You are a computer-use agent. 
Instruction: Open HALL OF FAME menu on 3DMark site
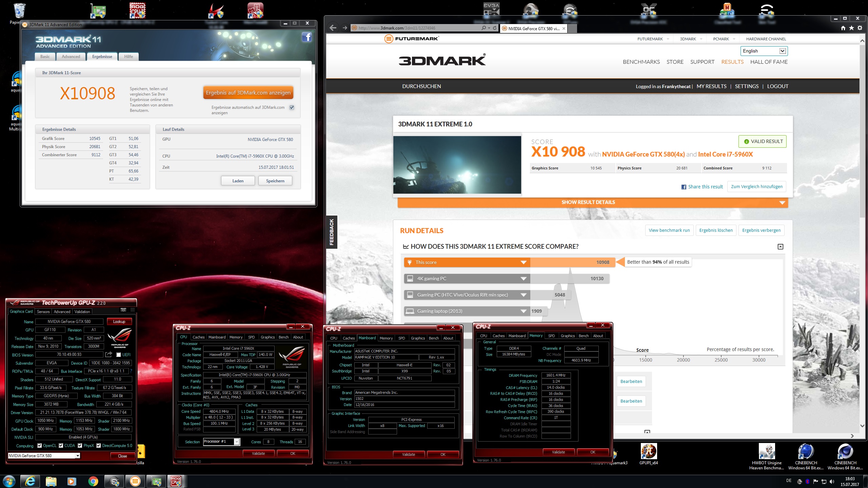tap(769, 62)
